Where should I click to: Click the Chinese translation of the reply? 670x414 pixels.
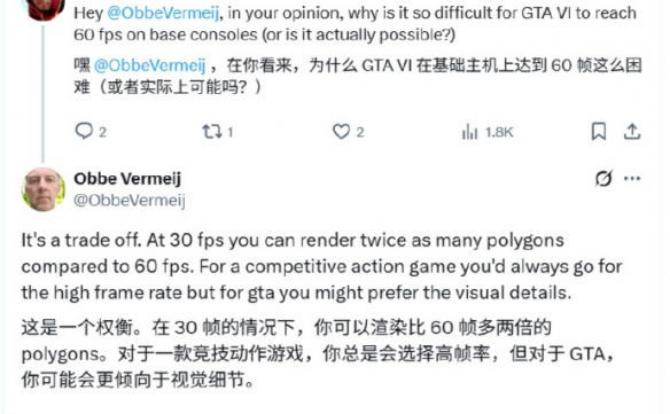317,354
